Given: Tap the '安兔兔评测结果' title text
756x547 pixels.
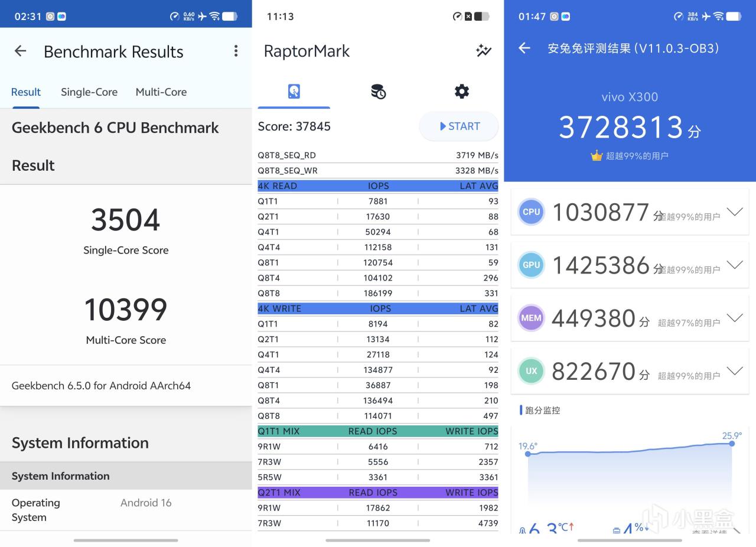Looking at the screenshot, I should click(589, 48).
